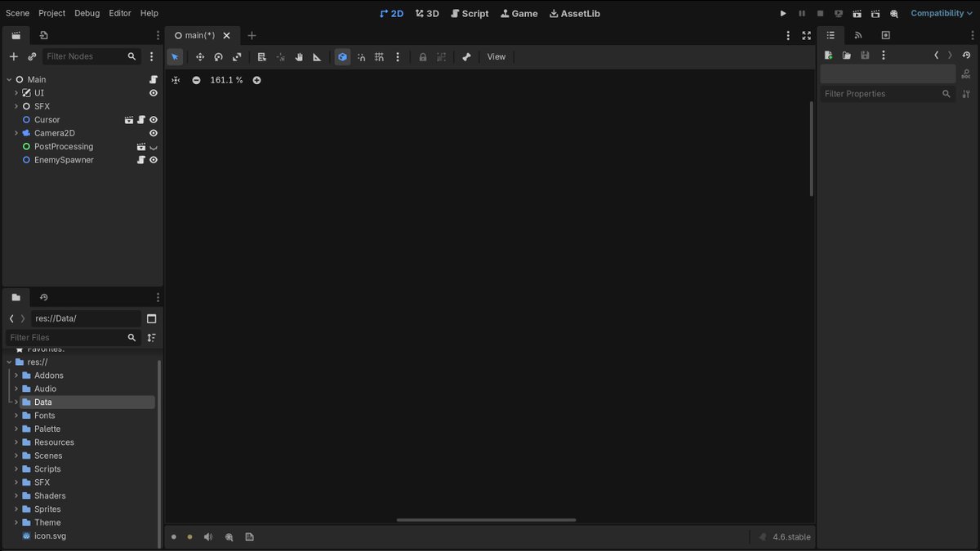Expand the Scripts folder arrow
This screenshot has width=980, height=551.
point(16,469)
